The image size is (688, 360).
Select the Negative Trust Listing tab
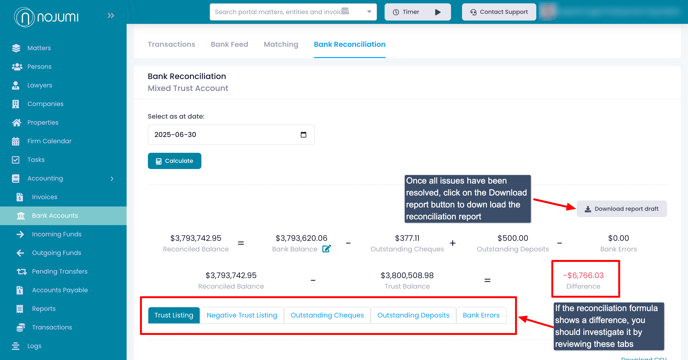[242, 315]
